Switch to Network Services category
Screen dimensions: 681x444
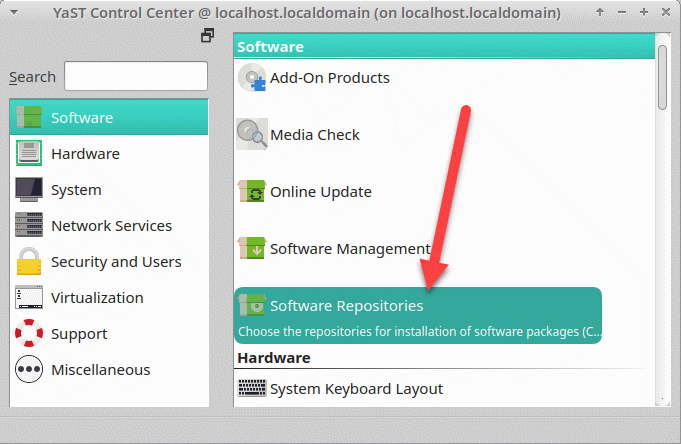109,225
